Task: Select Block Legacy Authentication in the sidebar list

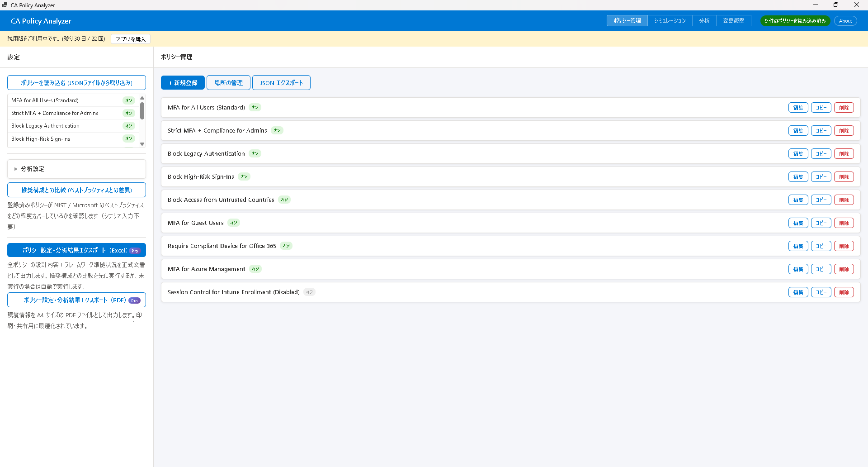Action: (x=45, y=126)
